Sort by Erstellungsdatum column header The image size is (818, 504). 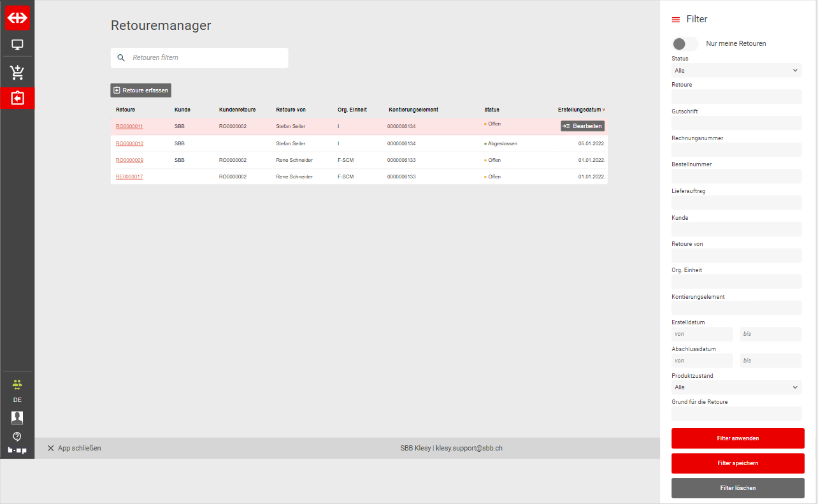[x=580, y=110]
